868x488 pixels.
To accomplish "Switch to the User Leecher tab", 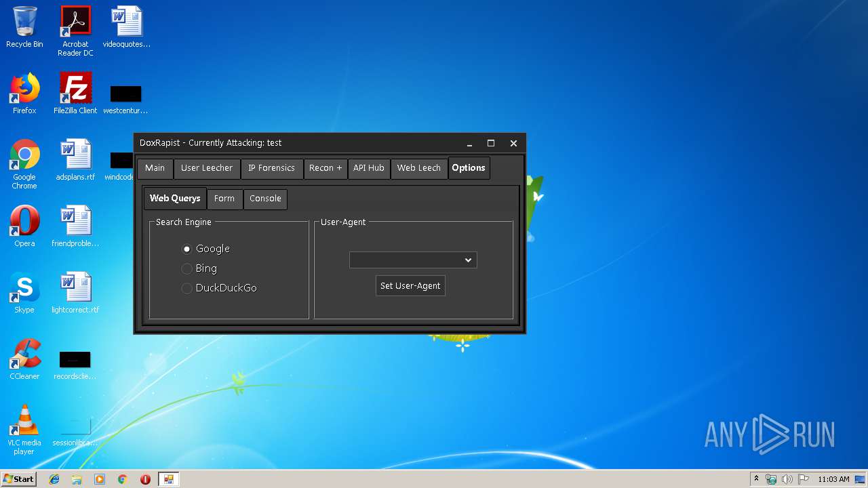I will [x=207, y=168].
